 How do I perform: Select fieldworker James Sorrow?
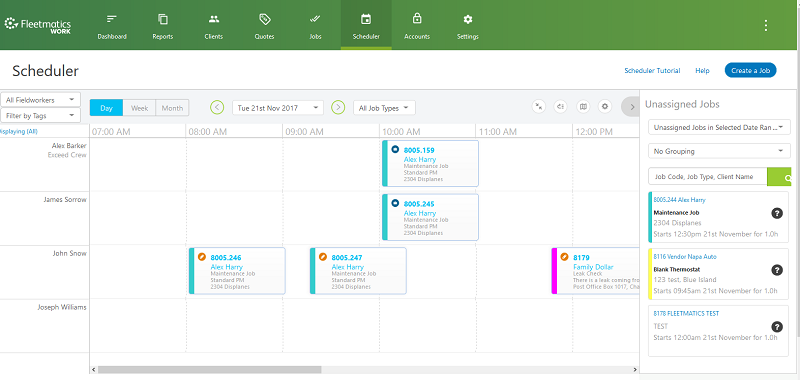tap(65, 199)
